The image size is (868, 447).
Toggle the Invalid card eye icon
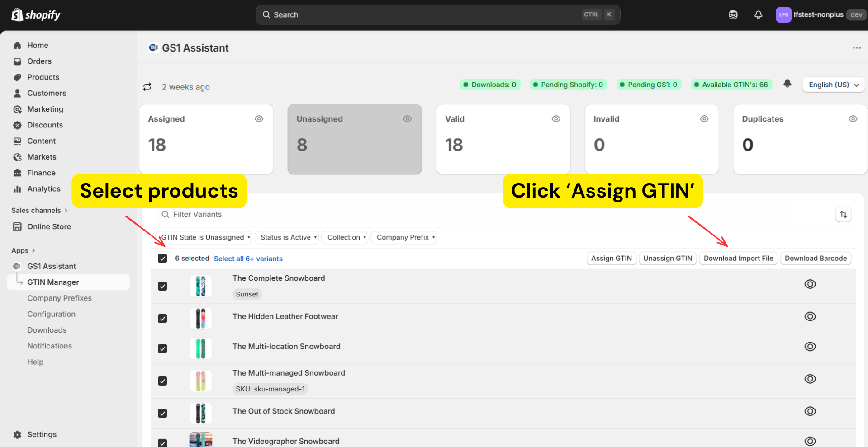pyautogui.click(x=704, y=119)
